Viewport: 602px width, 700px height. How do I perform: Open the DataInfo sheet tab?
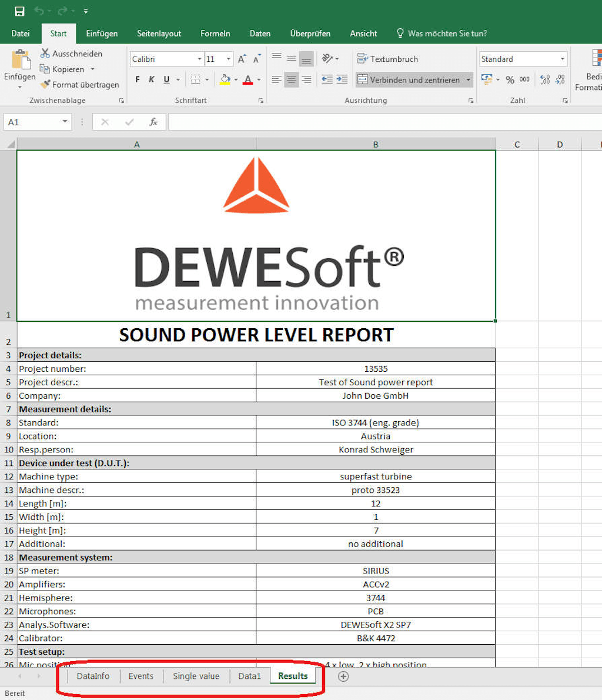[93, 676]
